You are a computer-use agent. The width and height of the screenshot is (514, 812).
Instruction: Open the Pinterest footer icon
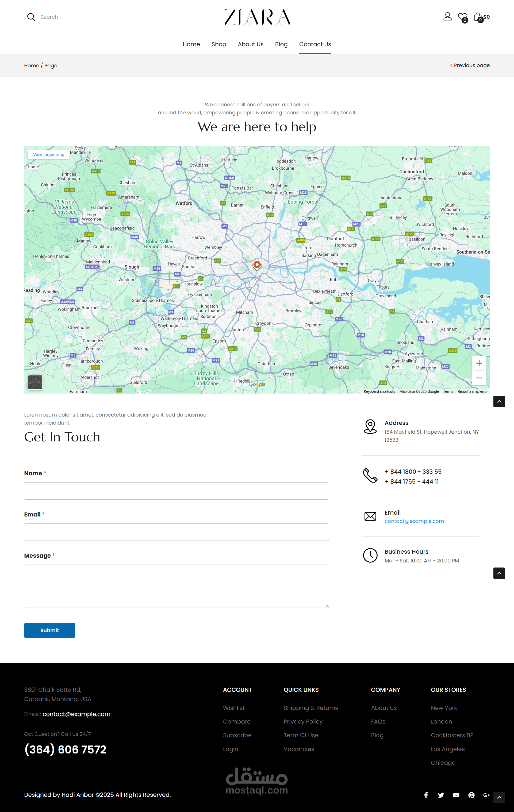tap(471, 795)
